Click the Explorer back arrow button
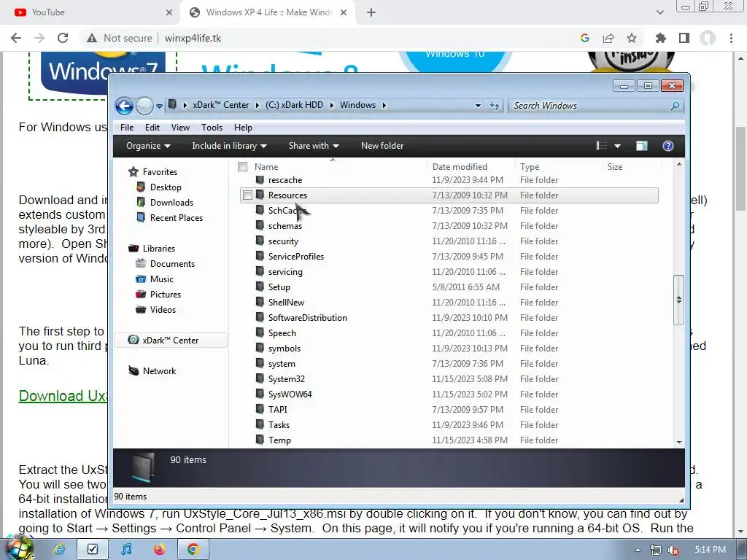 (124, 106)
